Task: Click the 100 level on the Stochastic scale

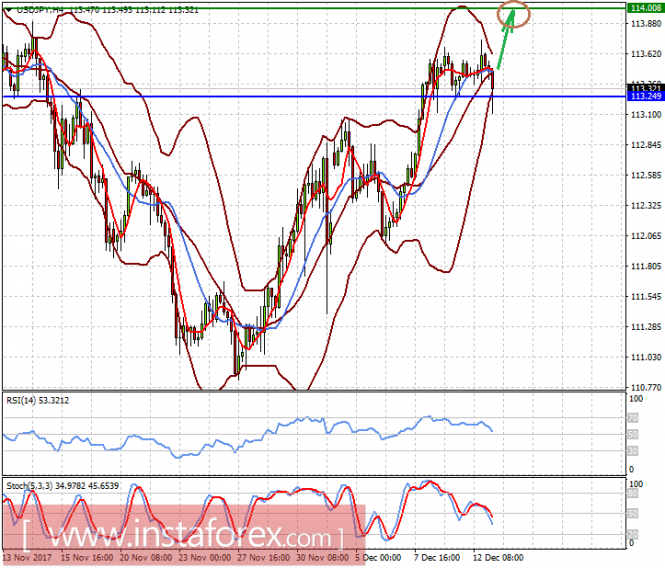Action: click(x=636, y=484)
